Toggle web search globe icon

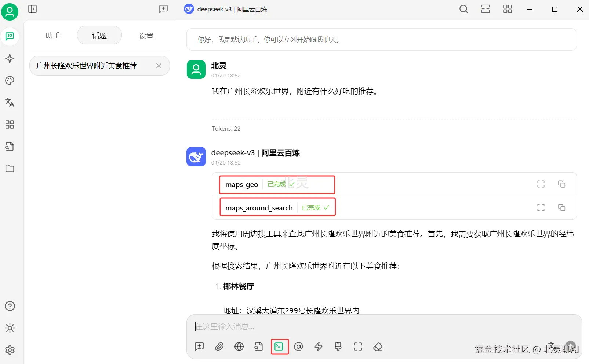pos(239,347)
